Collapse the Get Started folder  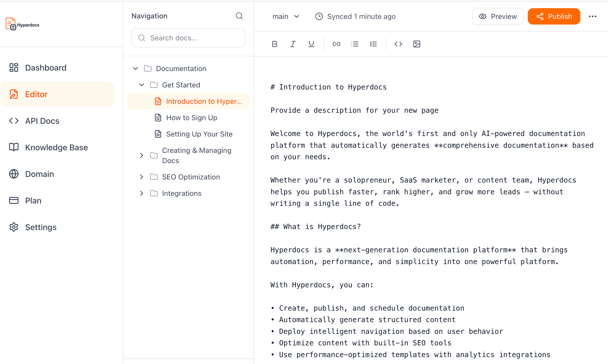tap(142, 85)
